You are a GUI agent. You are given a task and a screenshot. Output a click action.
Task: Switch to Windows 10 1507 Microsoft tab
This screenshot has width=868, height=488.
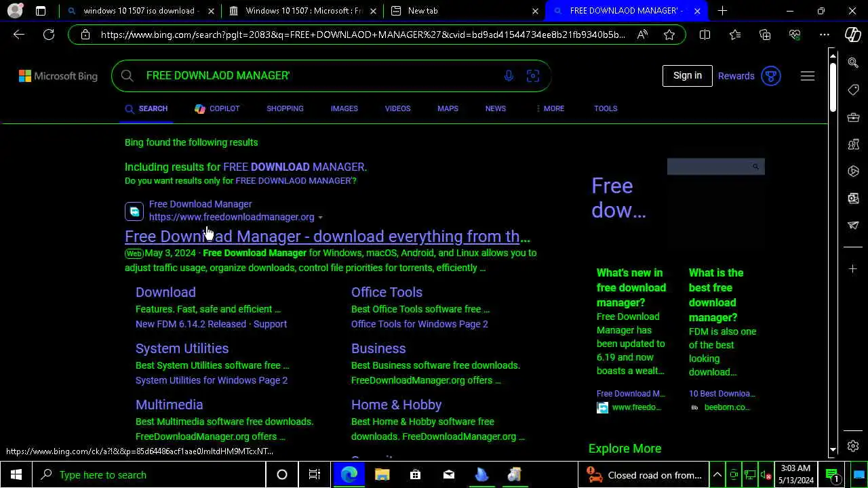303,11
